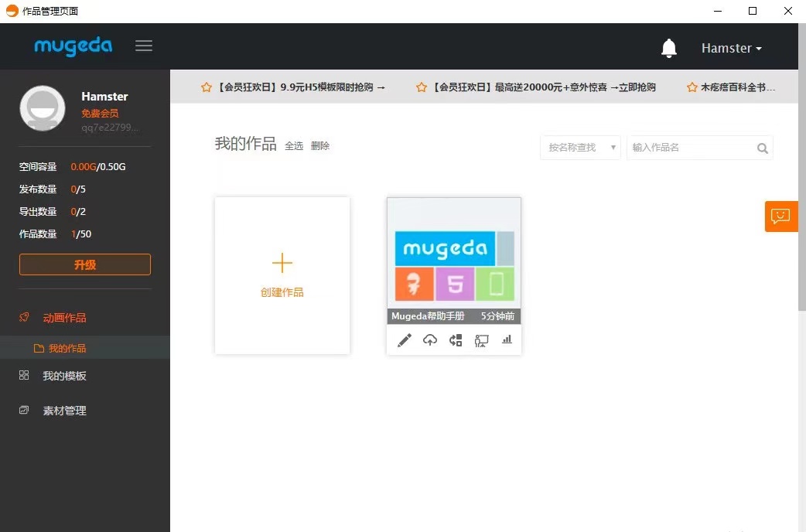Click the notification bell icon
806x532 pixels.
[x=669, y=48]
